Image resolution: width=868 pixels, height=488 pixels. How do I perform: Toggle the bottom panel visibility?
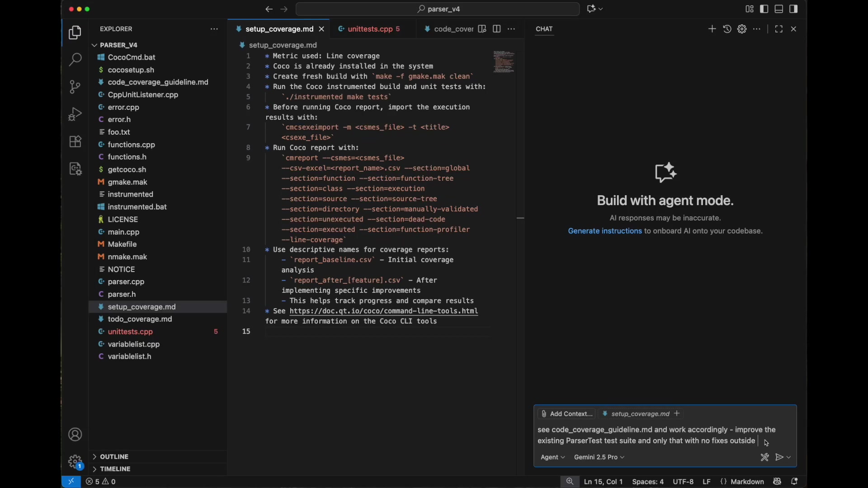point(779,9)
